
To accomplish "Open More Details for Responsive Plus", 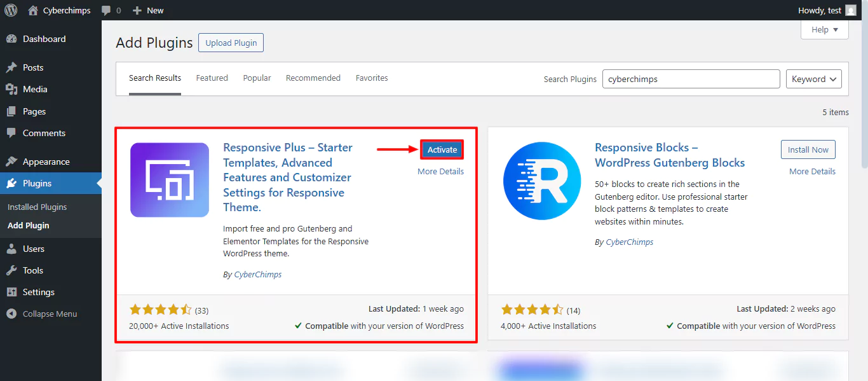I will tap(441, 171).
